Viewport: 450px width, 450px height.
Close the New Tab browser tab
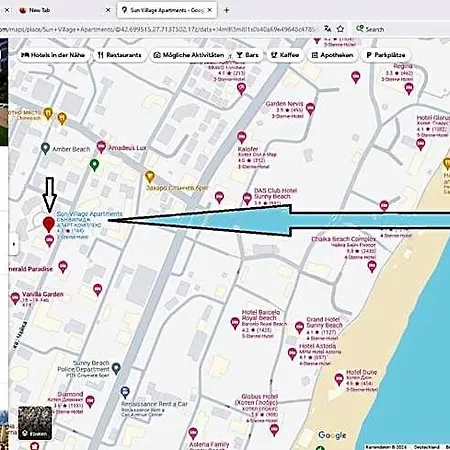coord(108,10)
